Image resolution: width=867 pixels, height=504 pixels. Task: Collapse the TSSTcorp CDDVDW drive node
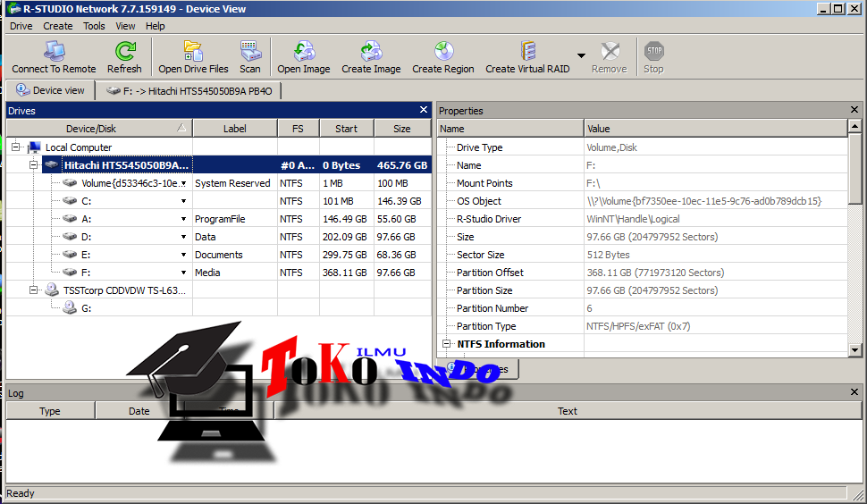tap(33, 290)
